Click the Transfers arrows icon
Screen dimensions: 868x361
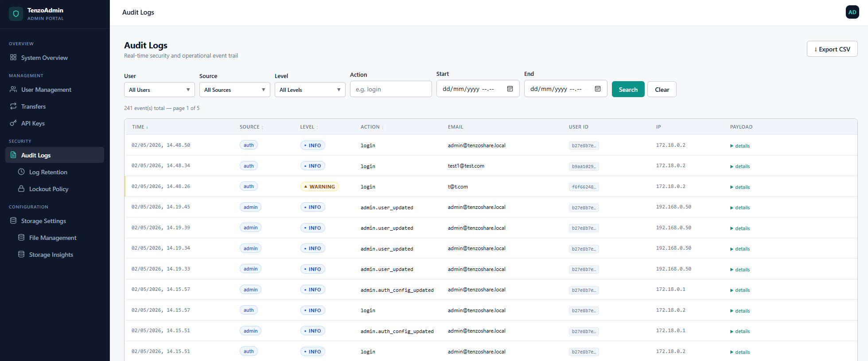click(13, 106)
